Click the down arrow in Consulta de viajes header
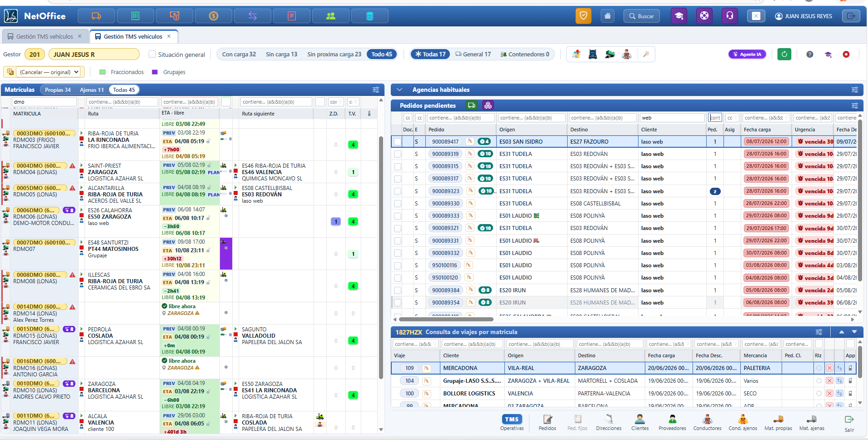Image resolution: width=868 pixels, height=440 pixels. [854, 332]
